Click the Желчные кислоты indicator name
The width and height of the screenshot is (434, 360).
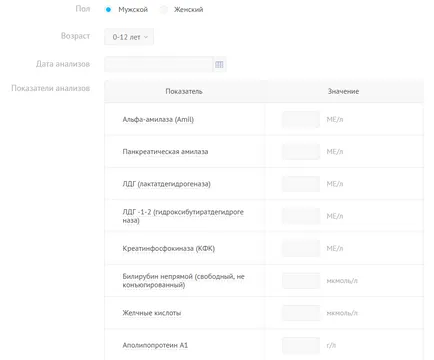152,313
